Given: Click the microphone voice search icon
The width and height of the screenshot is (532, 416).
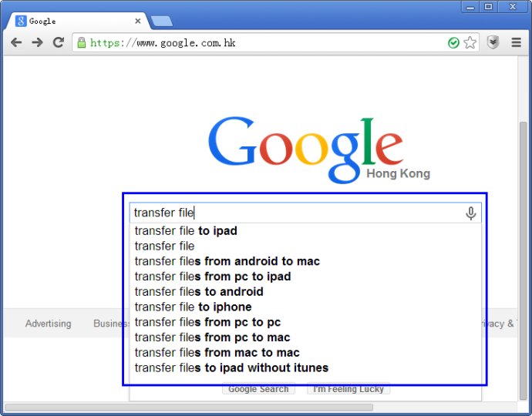Looking at the screenshot, I should (x=471, y=213).
